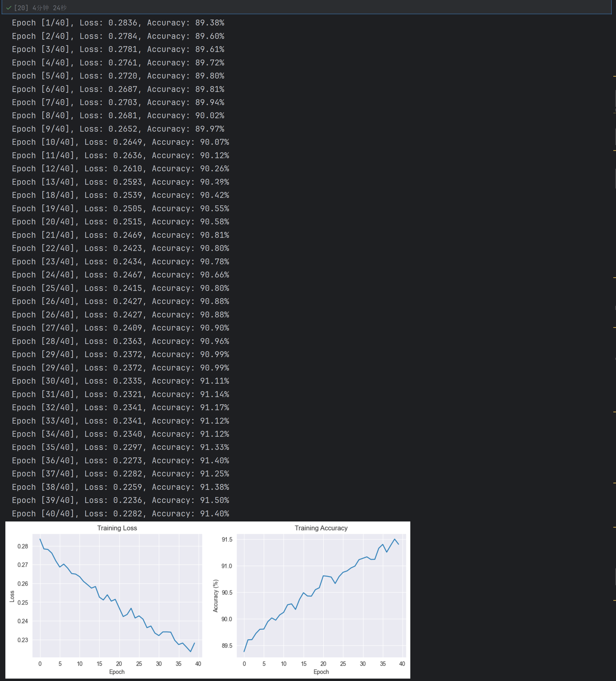616x681 pixels.
Task: Click Epoch x-axis label under loss chart
Action: pyautogui.click(x=117, y=672)
